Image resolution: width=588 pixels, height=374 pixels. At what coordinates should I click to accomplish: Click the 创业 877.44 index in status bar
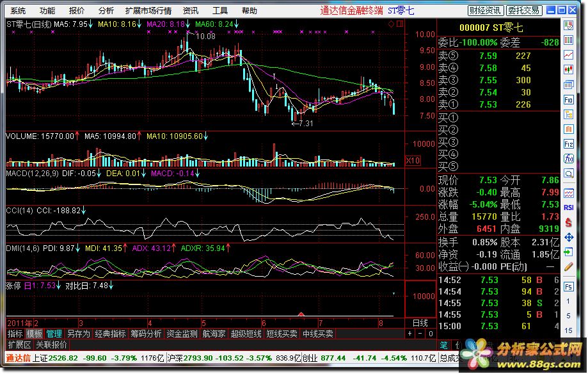369,359
